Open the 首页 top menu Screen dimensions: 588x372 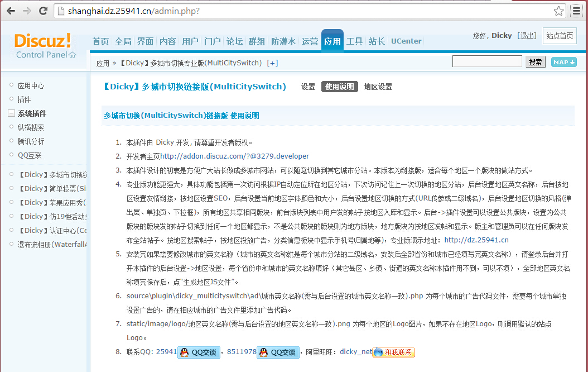[101, 41]
